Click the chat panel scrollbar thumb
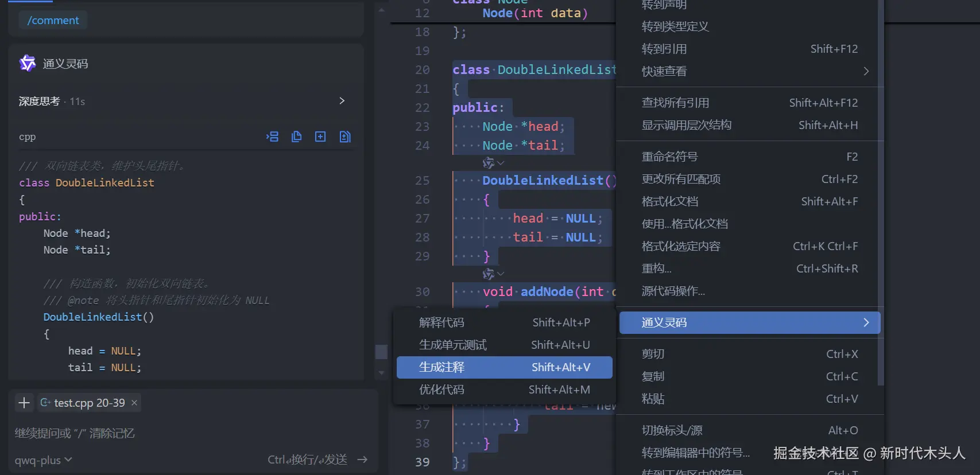Screen dimensions: 980x475 [381, 352]
